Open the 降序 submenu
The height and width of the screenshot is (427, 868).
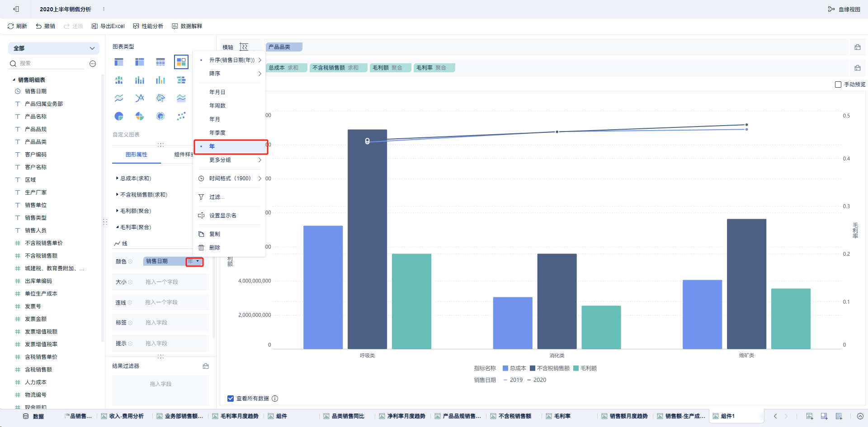coord(230,74)
